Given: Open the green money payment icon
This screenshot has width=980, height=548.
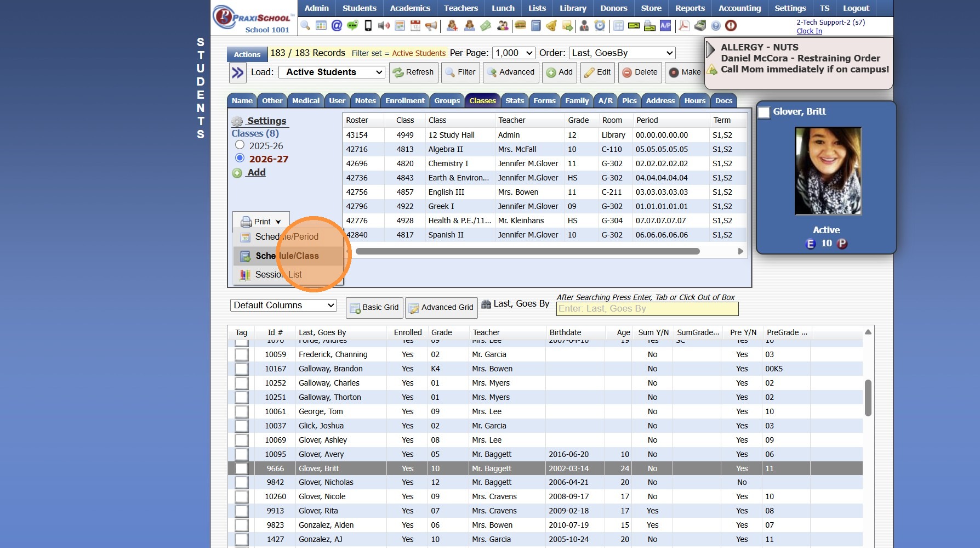Looking at the screenshot, I should pos(486,26).
